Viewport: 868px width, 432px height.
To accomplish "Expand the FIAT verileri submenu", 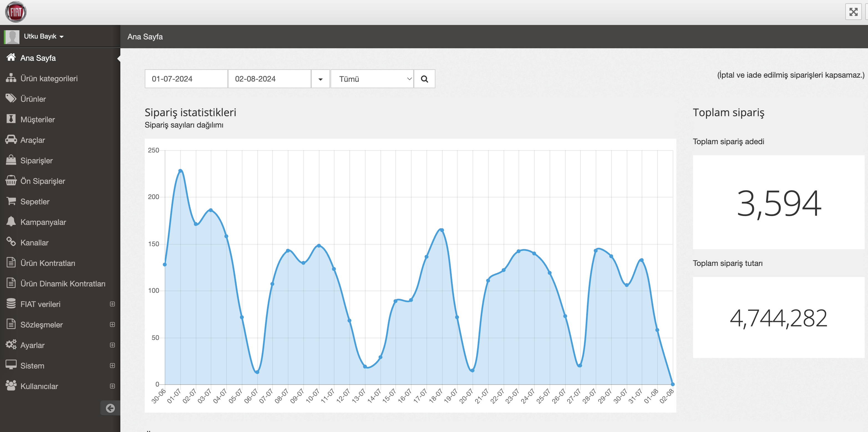I will (112, 304).
